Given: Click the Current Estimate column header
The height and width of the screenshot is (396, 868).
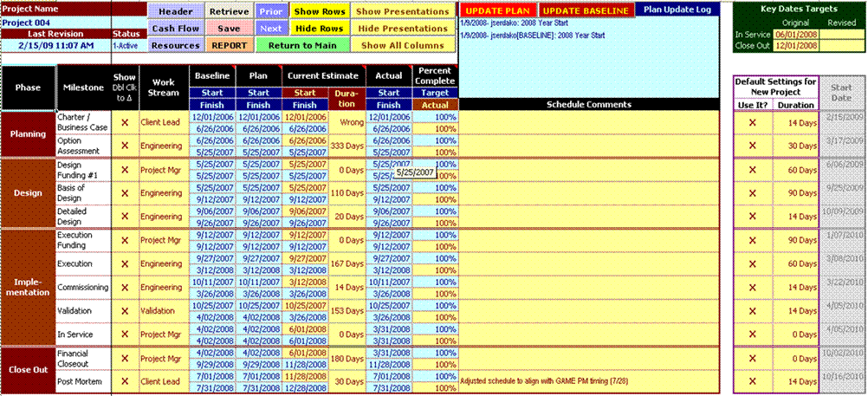Looking at the screenshot, I should (324, 76).
